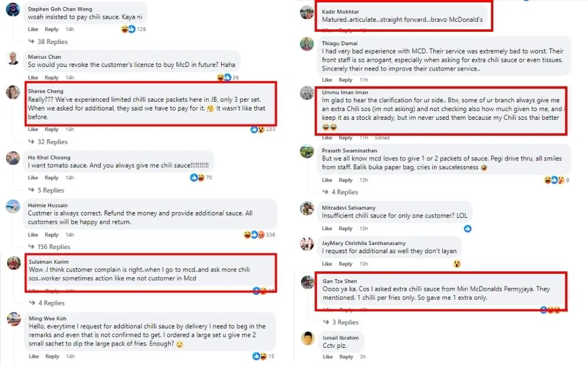The width and height of the screenshot is (588, 366).
Task: Click the 3h timestamp on Ismail's comment
Action: coord(363,357)
